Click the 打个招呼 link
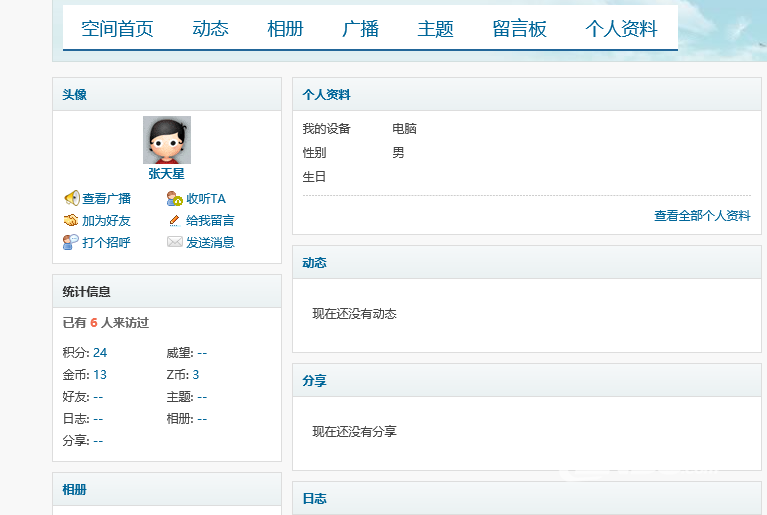Screen dimensions: 767x515 [x=106, y=243]
